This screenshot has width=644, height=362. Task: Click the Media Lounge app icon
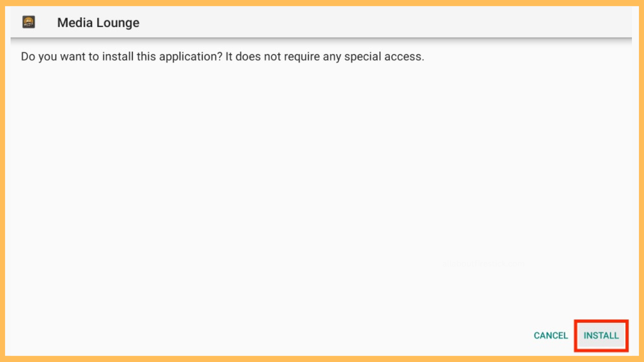tap(29, 22)
